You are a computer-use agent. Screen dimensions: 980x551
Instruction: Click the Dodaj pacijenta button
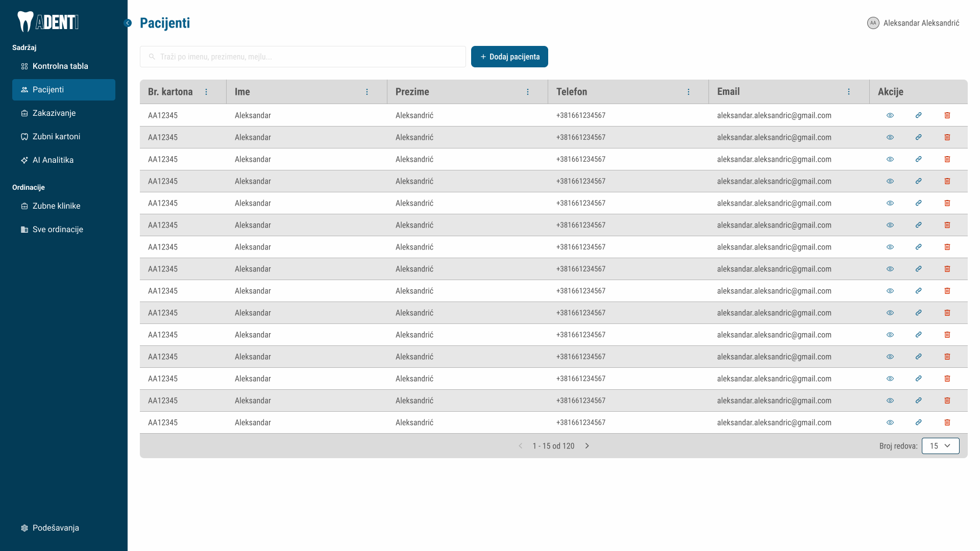pos(509,57)
